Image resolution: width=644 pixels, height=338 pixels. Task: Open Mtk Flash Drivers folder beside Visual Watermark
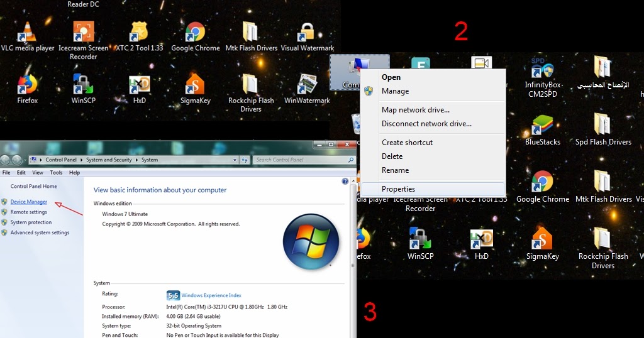(250, 32)
